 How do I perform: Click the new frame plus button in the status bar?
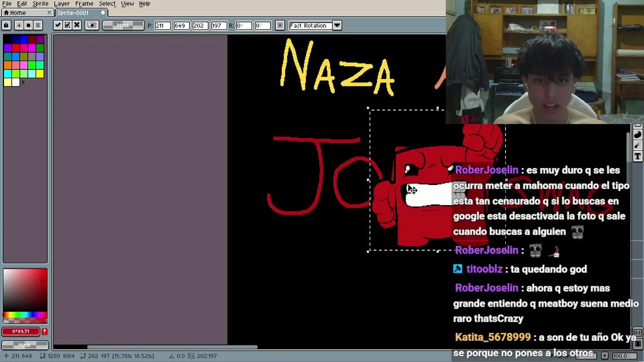[605, 355]
